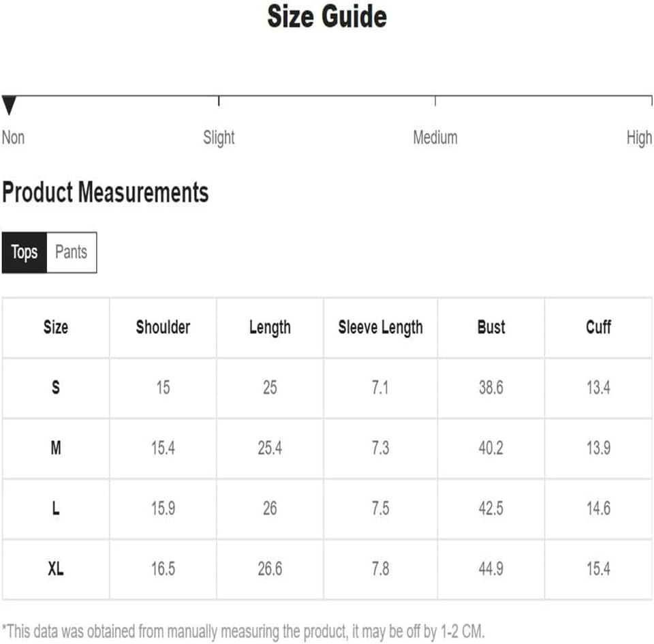Click the 44.9 bust value for XL
Screen dimensions: 654x644
491,569
